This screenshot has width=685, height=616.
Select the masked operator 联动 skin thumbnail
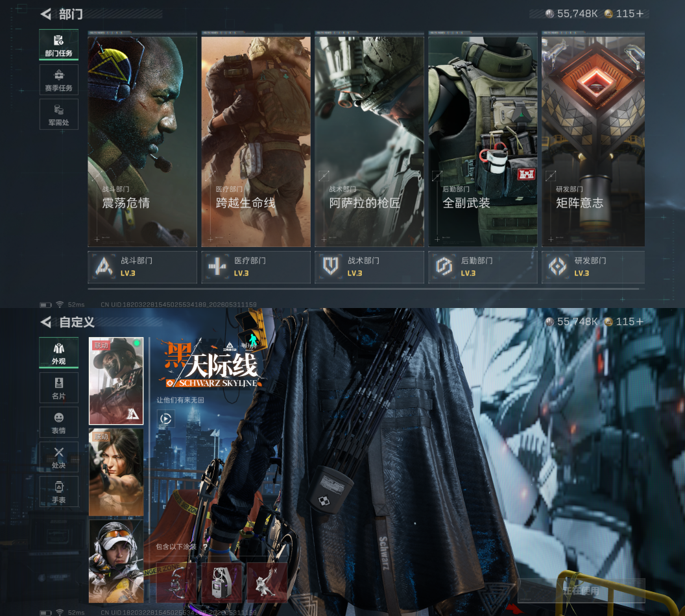[116, 381]
